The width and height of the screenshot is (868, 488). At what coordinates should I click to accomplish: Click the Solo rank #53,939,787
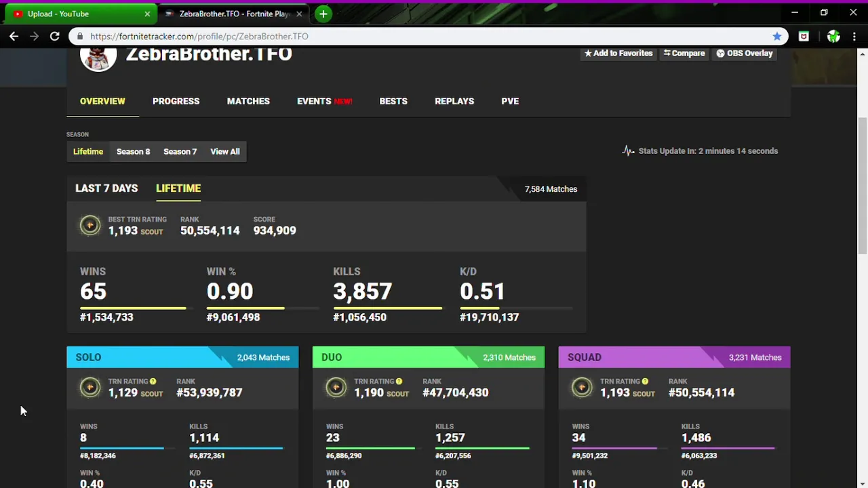tap(210, 392)
